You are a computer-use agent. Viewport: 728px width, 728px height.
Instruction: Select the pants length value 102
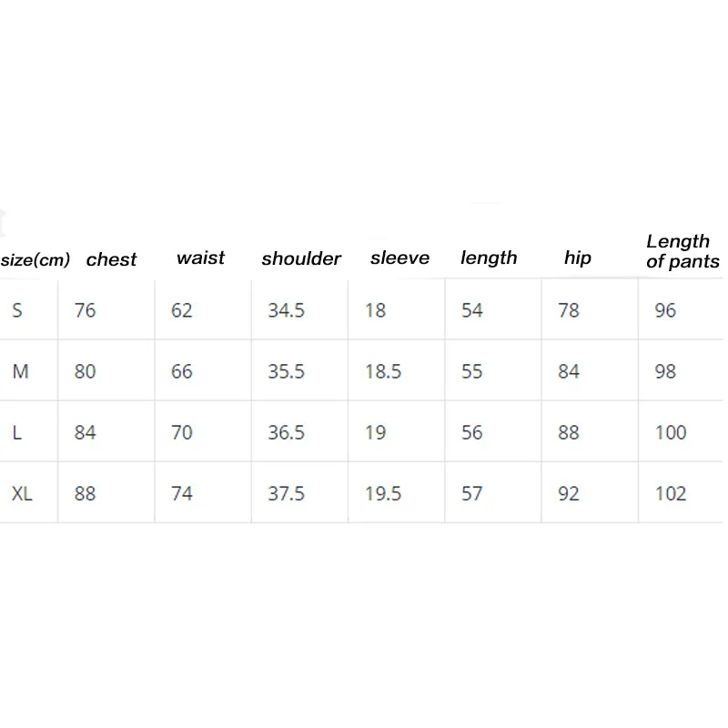coord(671,493)
